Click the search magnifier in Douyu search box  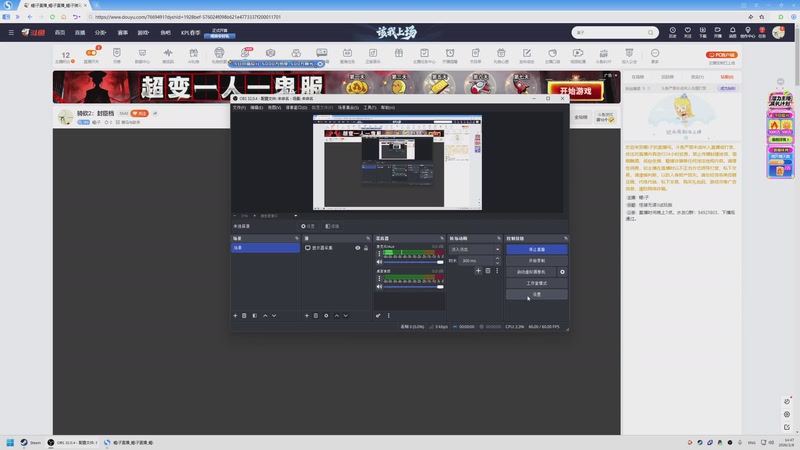(651, 33)
